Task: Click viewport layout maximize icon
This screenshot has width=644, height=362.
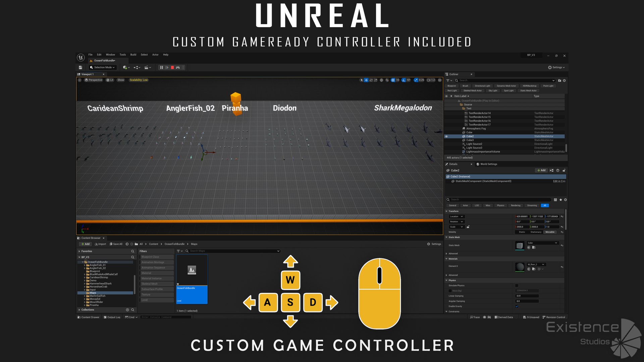Action: point(440,80)
